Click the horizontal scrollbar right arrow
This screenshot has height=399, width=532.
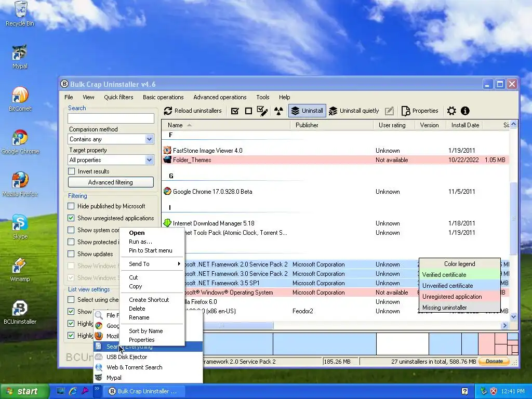(504, 325)
